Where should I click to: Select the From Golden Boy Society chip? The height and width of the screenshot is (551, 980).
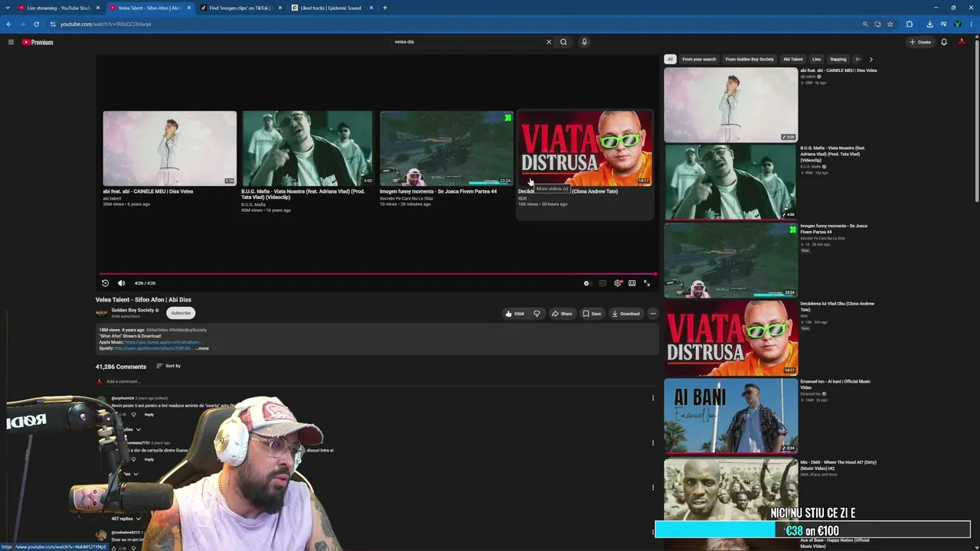point(750,59)
